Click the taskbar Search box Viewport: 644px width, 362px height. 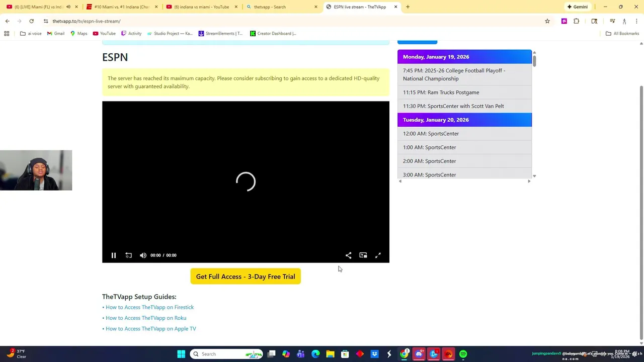[226, 354]
